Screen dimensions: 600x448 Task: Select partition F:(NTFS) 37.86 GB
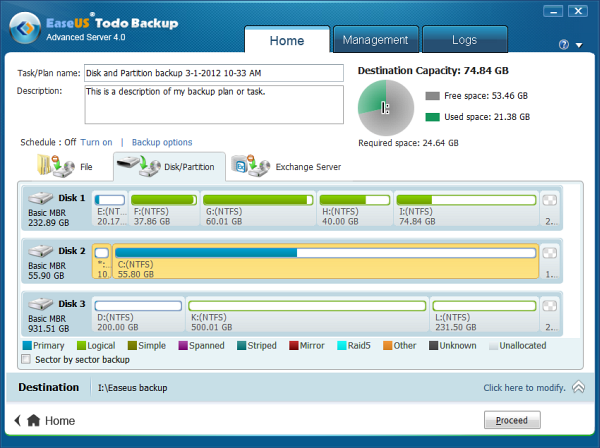tap(164, 209)
